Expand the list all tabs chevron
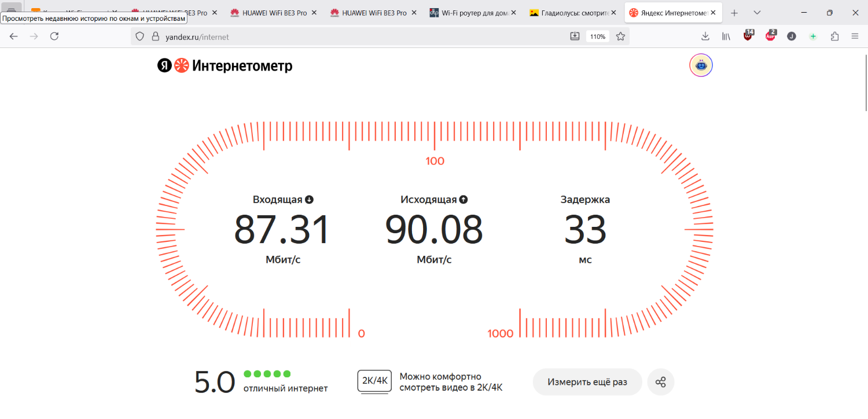 click(757, 13)
